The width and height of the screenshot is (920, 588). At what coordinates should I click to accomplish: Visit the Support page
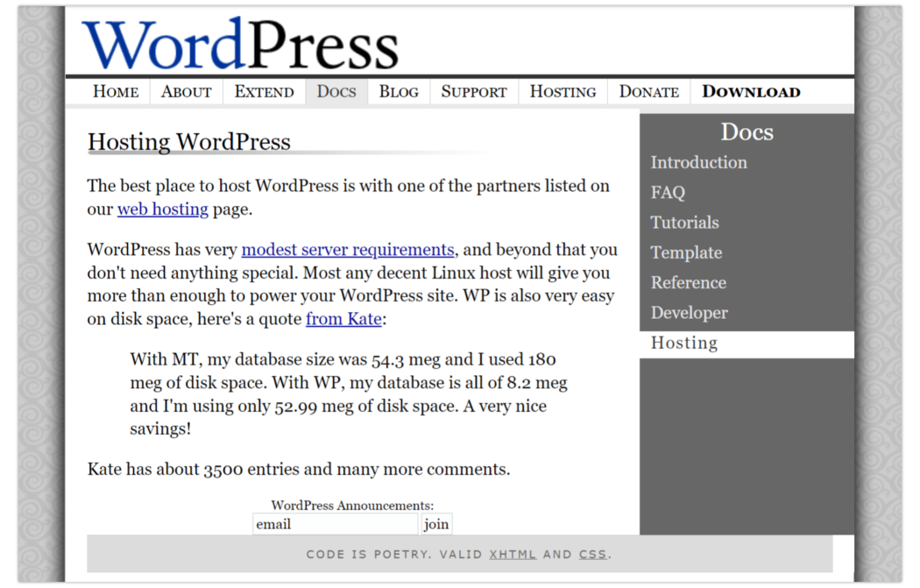coord(473,91)
